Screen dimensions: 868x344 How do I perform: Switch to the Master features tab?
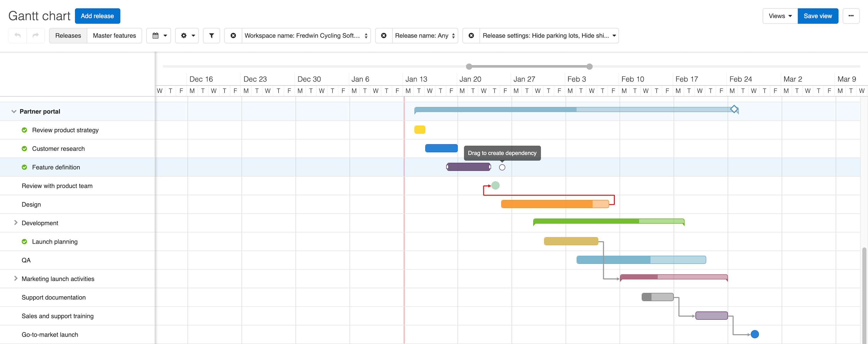(114, 35)
